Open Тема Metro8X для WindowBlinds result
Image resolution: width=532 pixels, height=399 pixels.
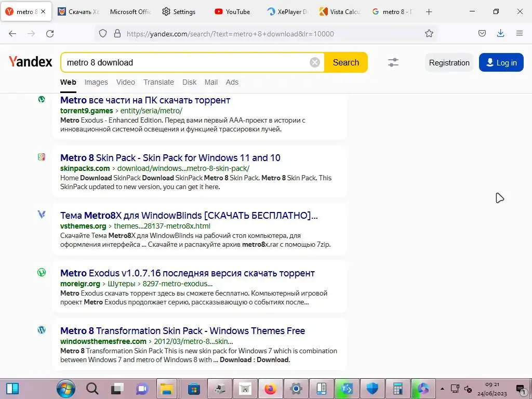click(189, 216)
